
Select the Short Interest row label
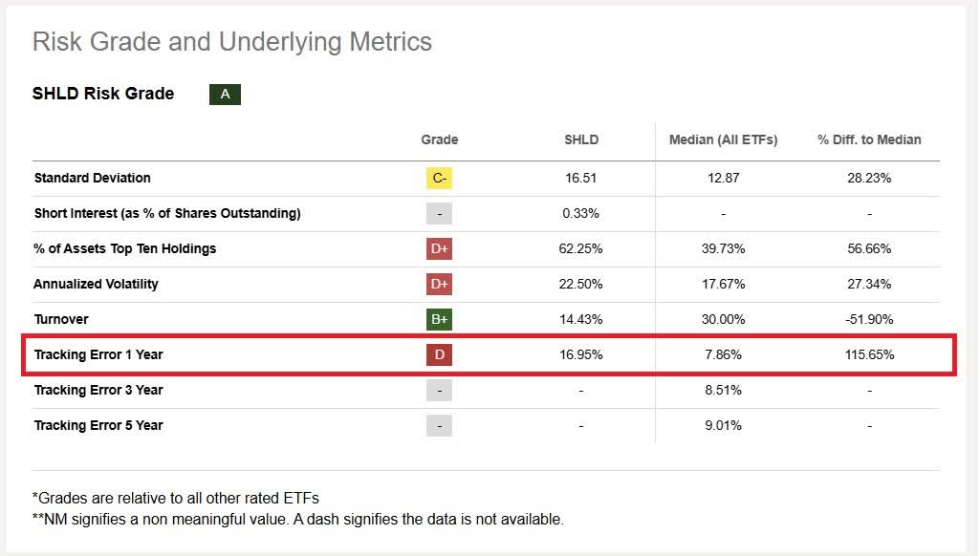[x=167, y=213]
